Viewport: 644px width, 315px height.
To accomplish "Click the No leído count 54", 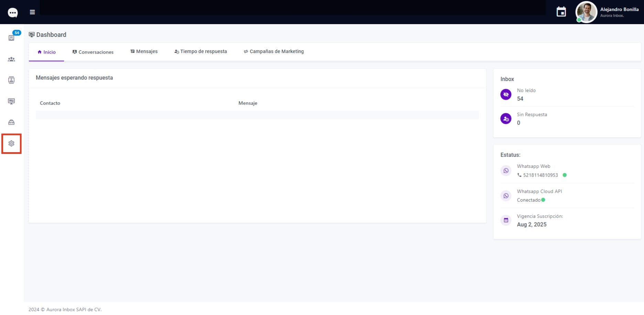I will (520, 99).
